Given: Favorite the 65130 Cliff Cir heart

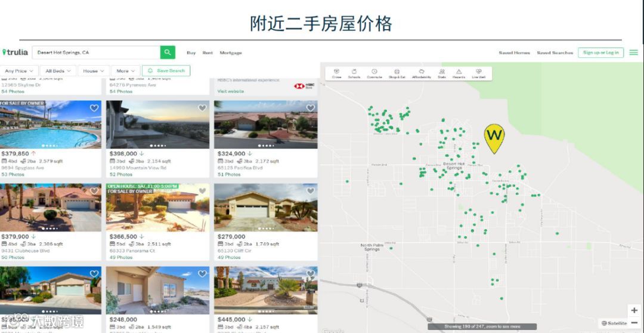Looking at the screenshot, I should 311,191.
